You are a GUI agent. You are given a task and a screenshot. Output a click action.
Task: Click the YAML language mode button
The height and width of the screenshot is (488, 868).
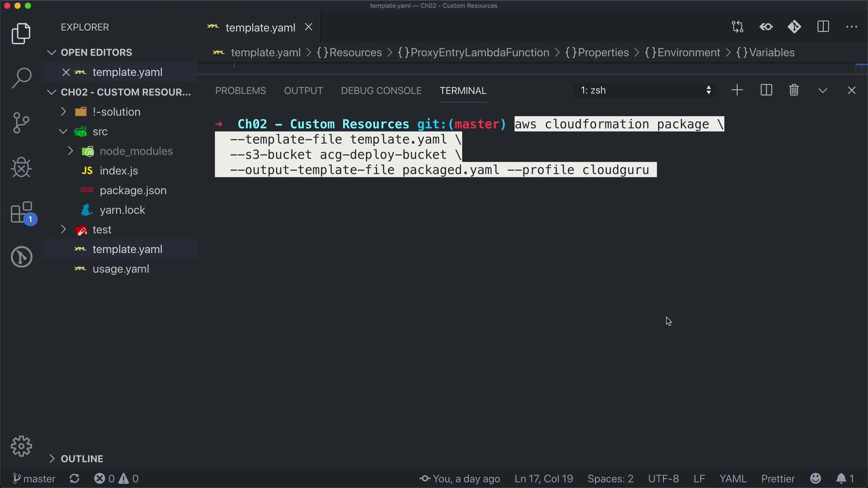click(733, 479)
